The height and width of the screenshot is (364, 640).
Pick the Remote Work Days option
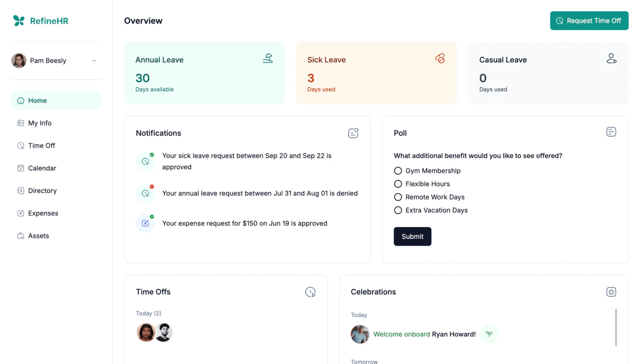(x=398, y=197)
